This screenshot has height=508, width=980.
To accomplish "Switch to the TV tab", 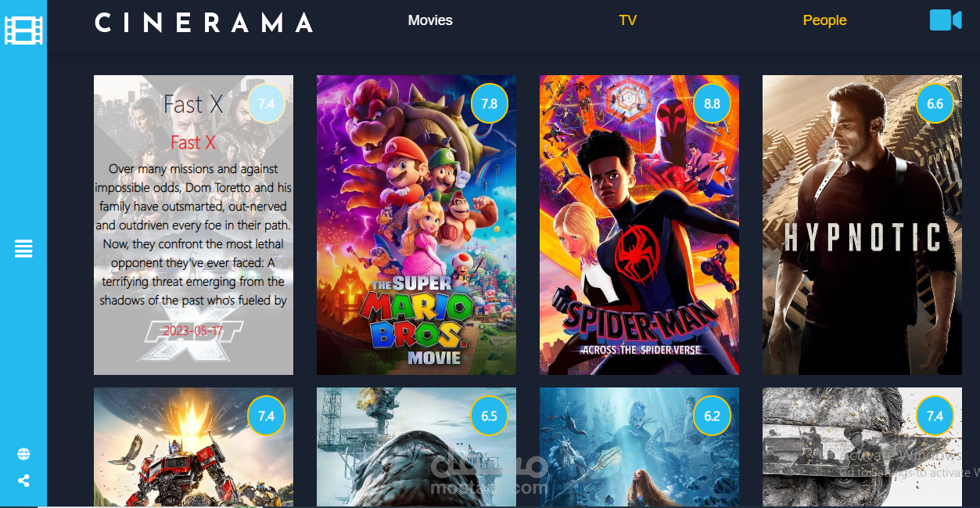I will tap(627, 20).
